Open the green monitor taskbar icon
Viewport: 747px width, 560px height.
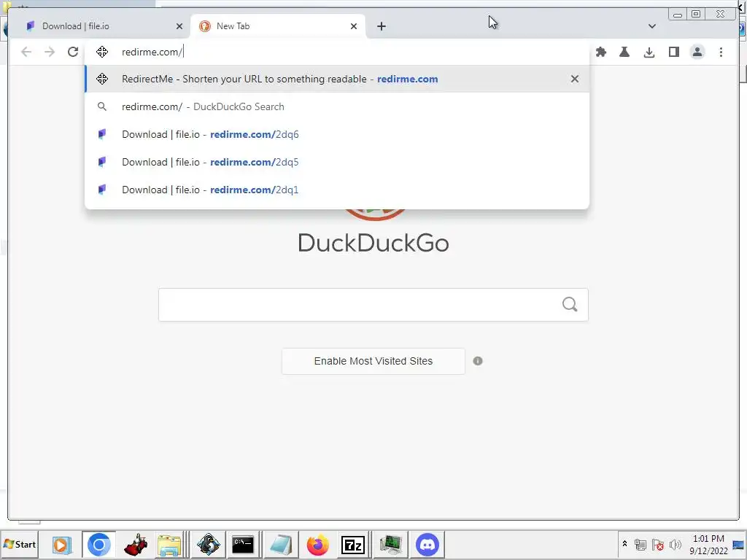(391, 544)
